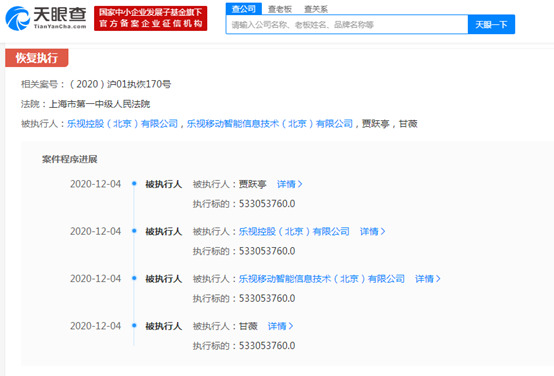
Task: Focus the company name search field
Action: [x=347, y=24]
